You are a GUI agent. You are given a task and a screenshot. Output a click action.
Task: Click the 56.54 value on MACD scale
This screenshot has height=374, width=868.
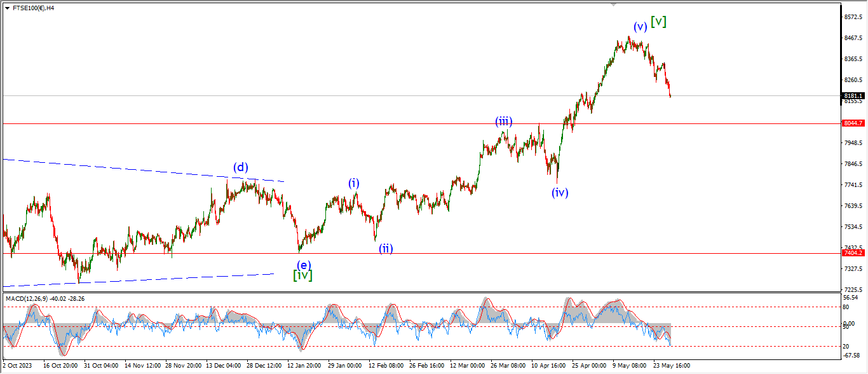(x=851, y=297)
